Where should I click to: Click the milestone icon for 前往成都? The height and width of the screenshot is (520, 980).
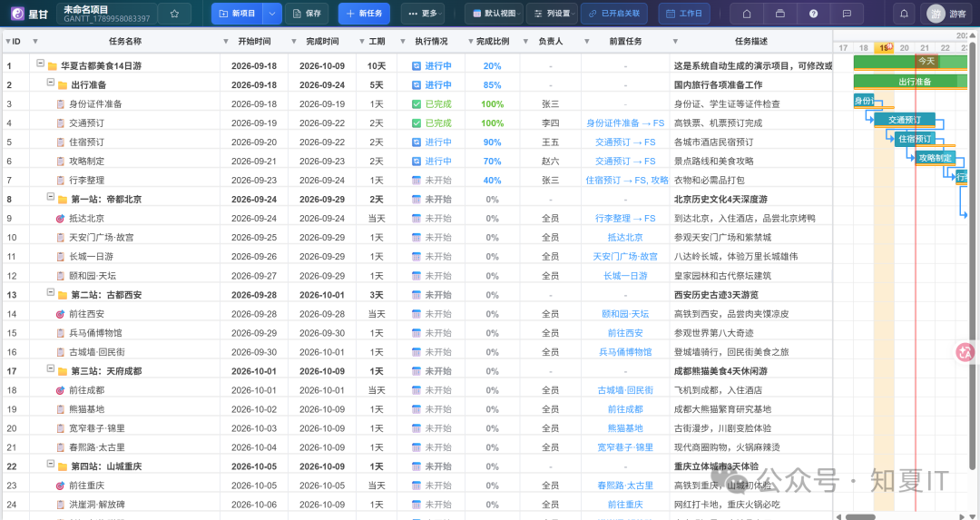tap(60, 390)
